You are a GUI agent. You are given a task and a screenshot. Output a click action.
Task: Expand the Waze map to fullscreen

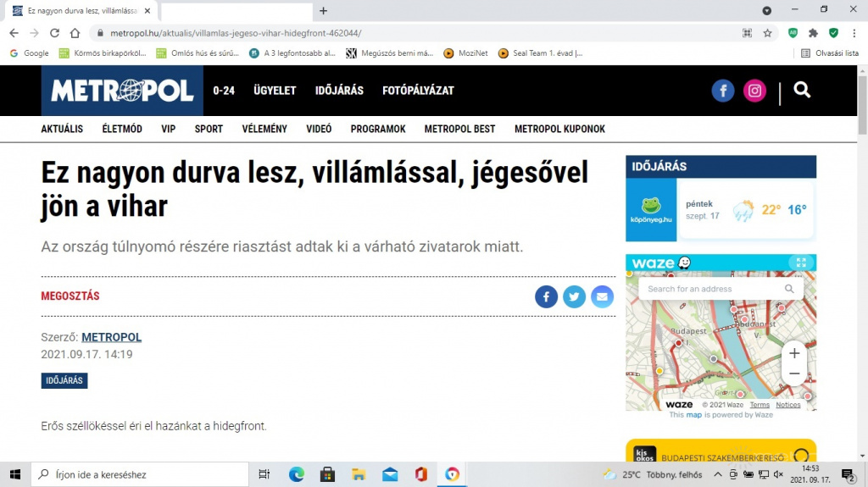tap(799, 263)
